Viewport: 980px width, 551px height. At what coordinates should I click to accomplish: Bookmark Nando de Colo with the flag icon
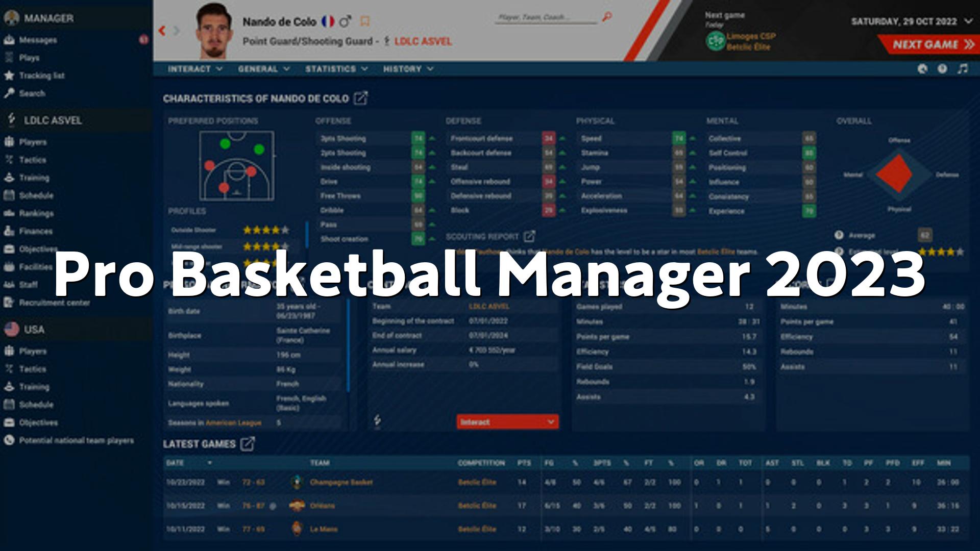pyautogui.click(x=364, y=21)
